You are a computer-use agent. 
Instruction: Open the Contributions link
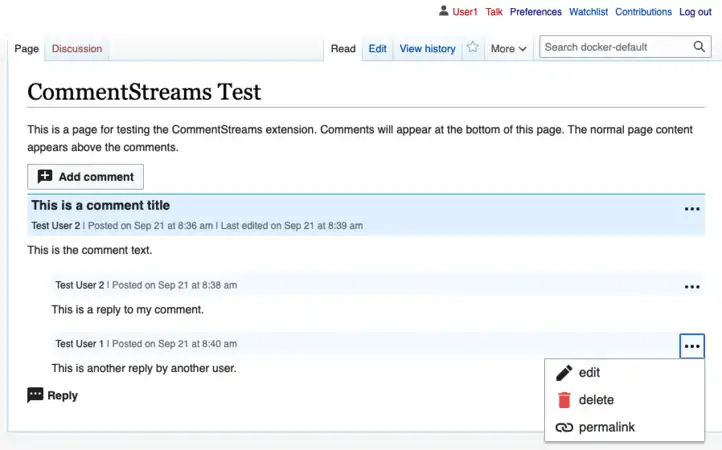pos(643,12)
